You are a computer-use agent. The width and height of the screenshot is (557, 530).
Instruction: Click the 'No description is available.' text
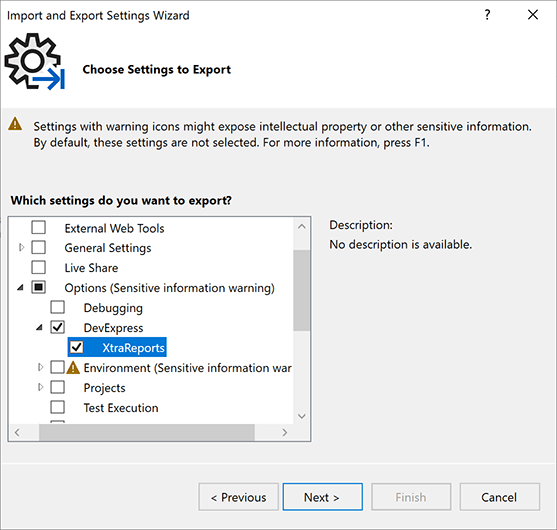coord(401,244)
